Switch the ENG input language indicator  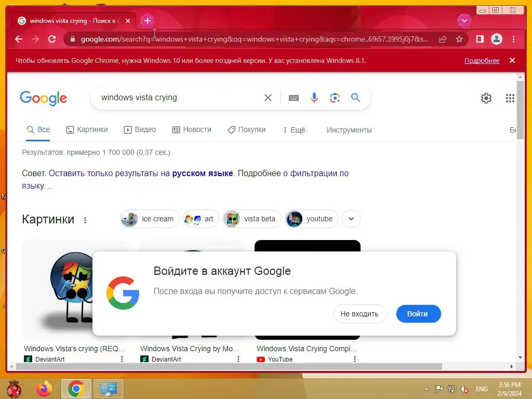tap(482, 389)
